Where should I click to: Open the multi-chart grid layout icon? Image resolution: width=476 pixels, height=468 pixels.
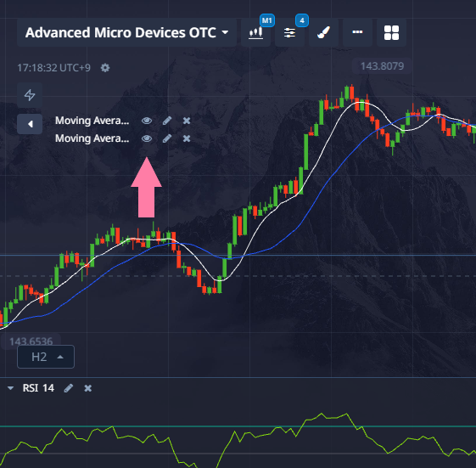click(x=391, y=32)
